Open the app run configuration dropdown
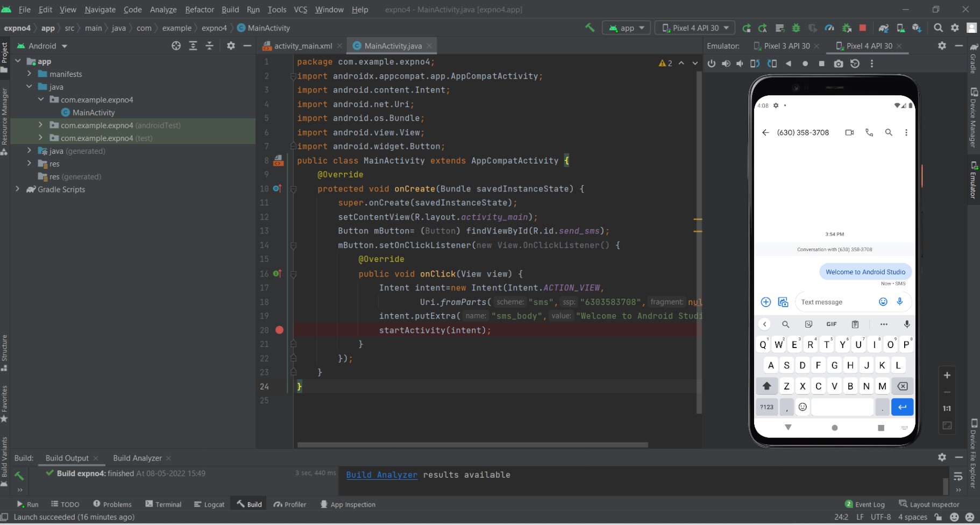Image resolution: width=980 pixels, height=525 pixels. [627, 28]
